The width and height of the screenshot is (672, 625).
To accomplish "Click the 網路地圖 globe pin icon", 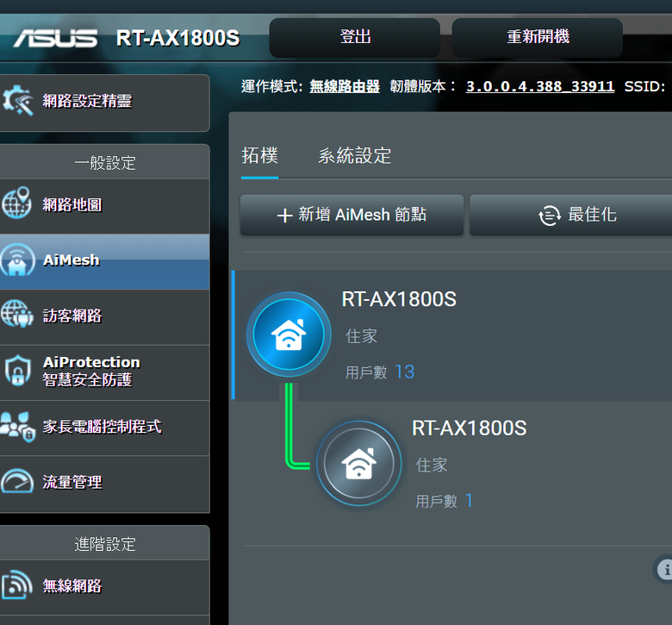I will point(16,203).
